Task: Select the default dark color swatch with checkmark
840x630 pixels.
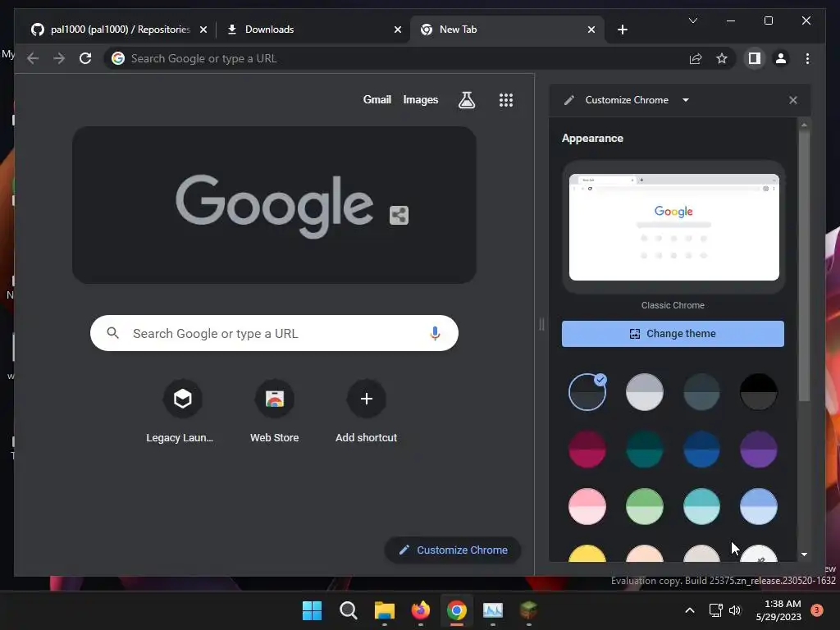Action: (x=587, y=392)
